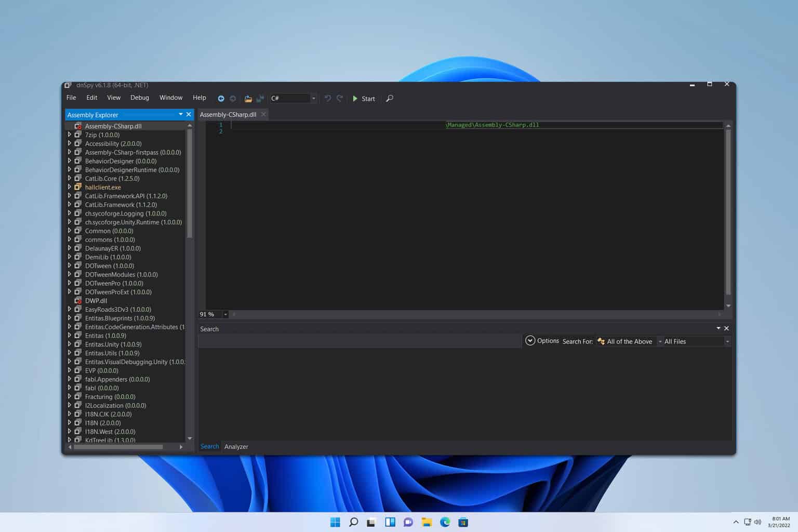Open the Help menu

[x=199, y=98]
